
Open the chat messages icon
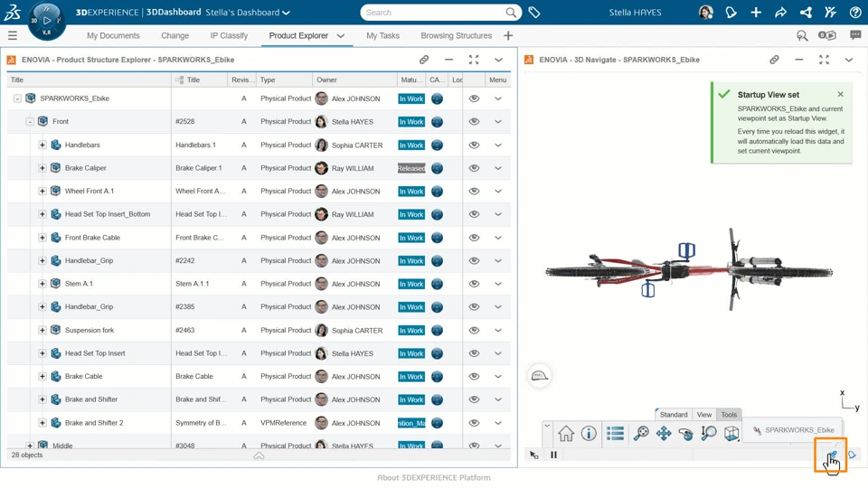click(855, 35)
